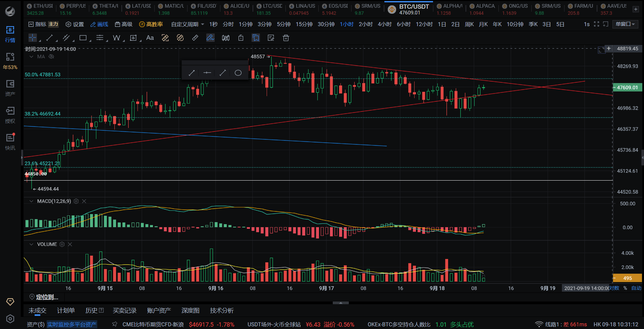Open the text annotation tool Aa
644x329 pixels.
pyautogui.click(x=150, y=38)
